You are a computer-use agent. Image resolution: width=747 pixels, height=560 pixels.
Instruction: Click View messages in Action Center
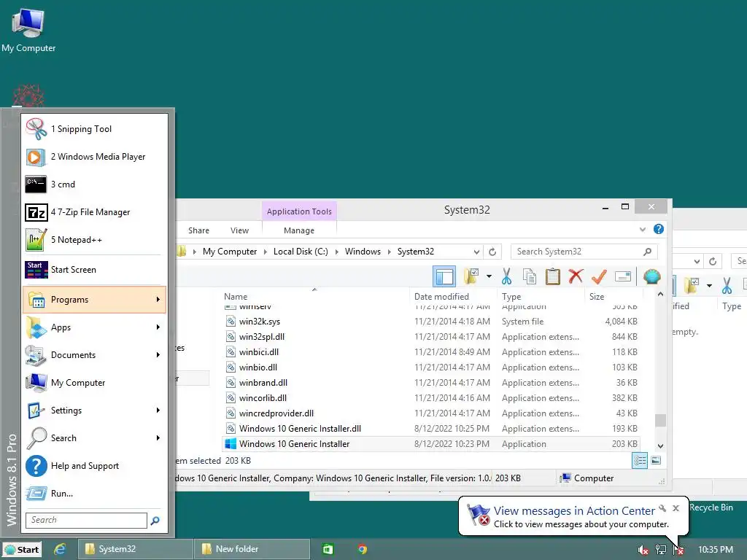click(574, 511)
